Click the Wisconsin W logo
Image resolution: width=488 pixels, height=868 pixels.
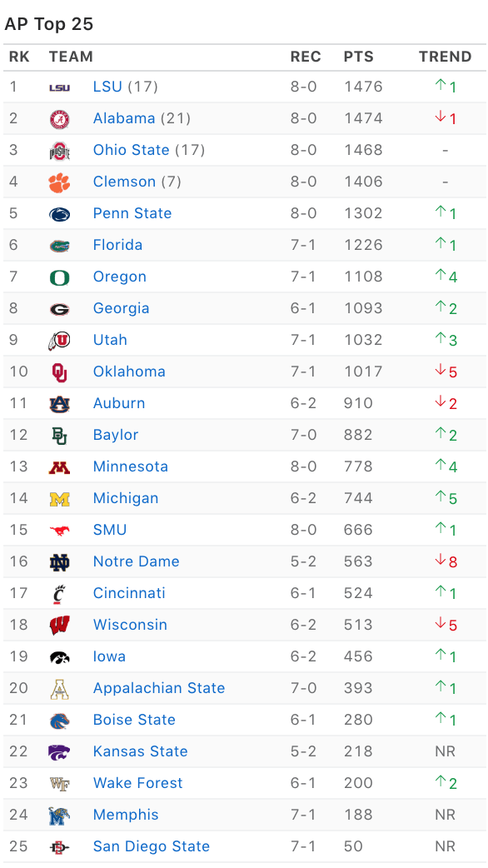coord(59,626)
